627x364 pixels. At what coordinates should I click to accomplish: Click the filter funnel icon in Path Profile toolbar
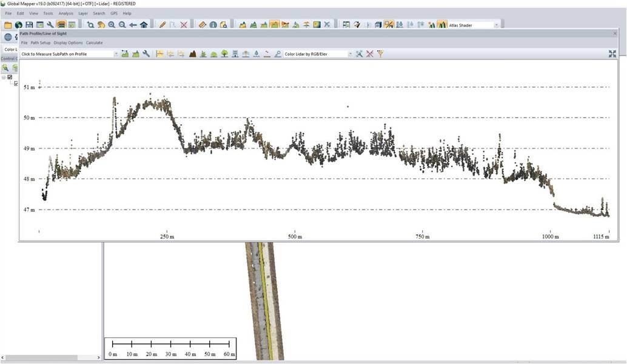380,54
